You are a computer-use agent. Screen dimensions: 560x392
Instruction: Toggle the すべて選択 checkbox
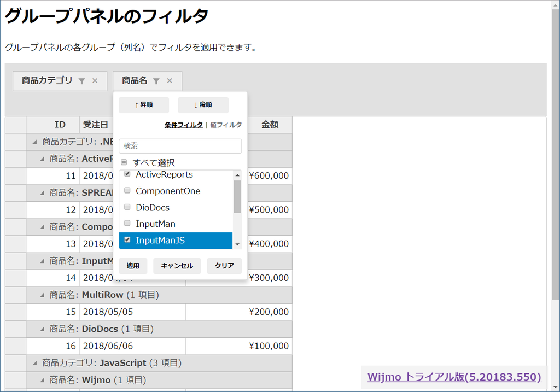coord(124,162)
